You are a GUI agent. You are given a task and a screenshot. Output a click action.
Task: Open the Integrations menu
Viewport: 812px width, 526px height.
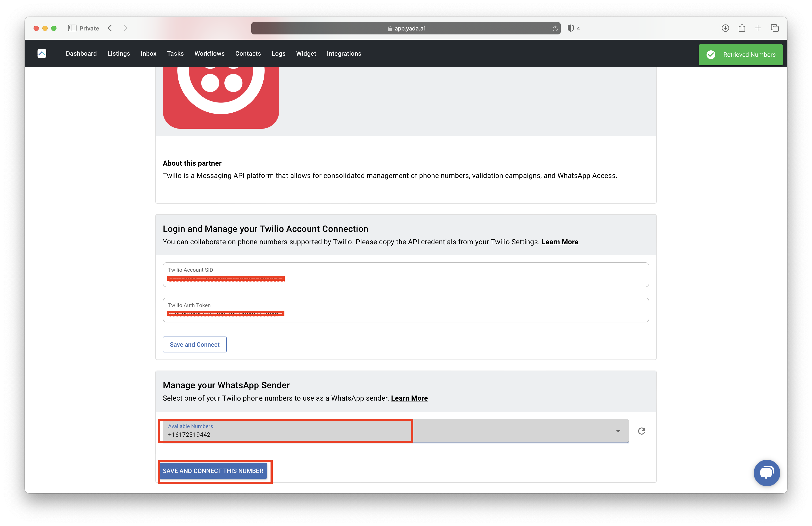point(344,54)
